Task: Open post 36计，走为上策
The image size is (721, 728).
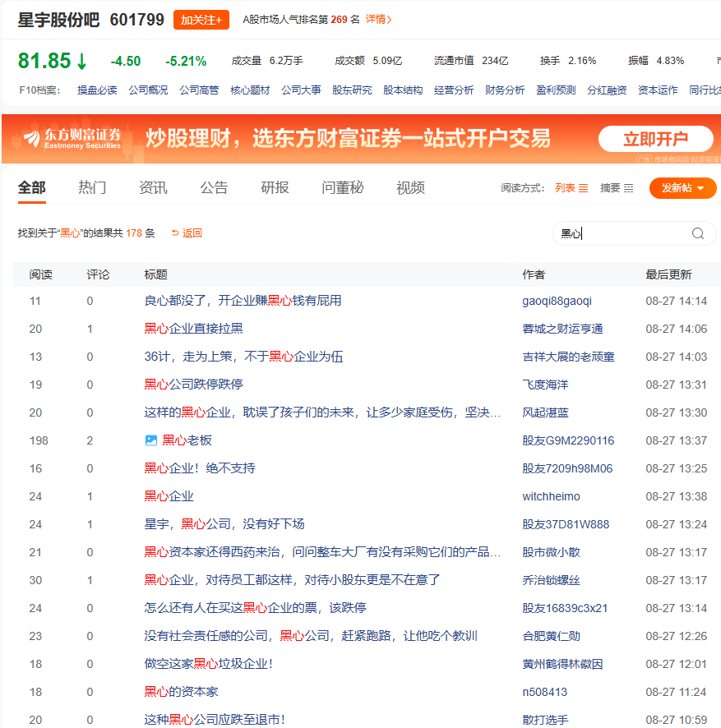Action: click(x=244, y=357)
